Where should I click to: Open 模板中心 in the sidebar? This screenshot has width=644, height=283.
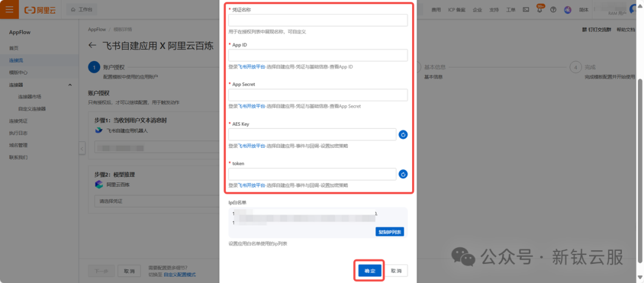(18, 72)
